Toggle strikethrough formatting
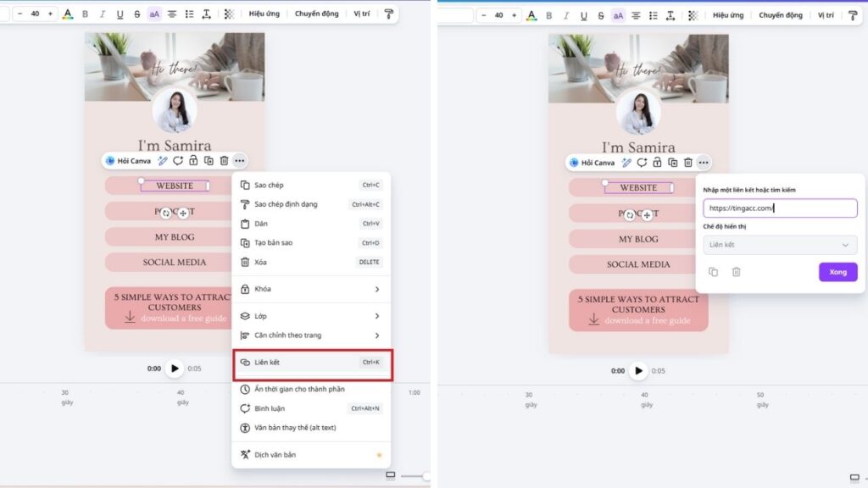The width and height of the screenshot is (868, 488). [136, 14]
